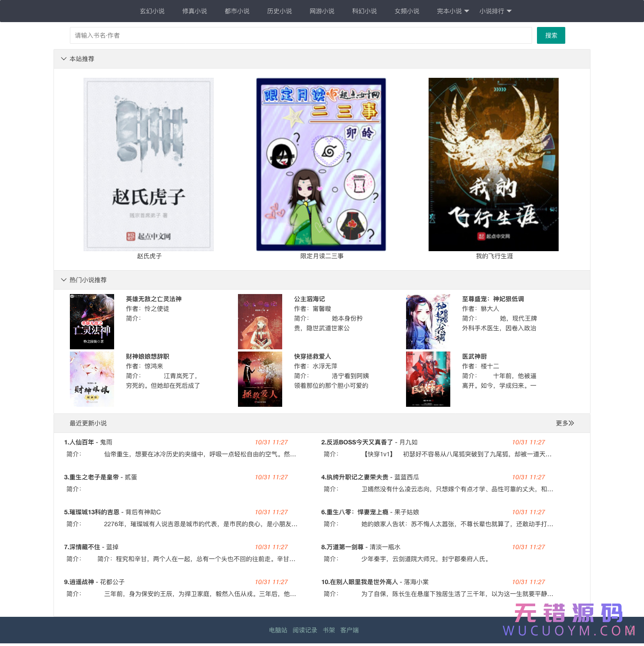
Task: Open the 女频小说 category
Action: pyautogui.click(x=406, y=11)
